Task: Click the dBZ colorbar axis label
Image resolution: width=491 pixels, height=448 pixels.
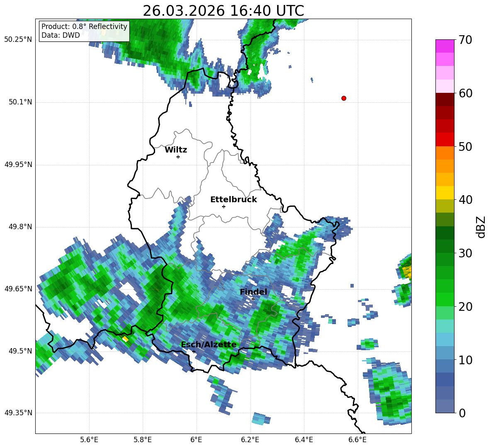Action: tap(481, 227)
